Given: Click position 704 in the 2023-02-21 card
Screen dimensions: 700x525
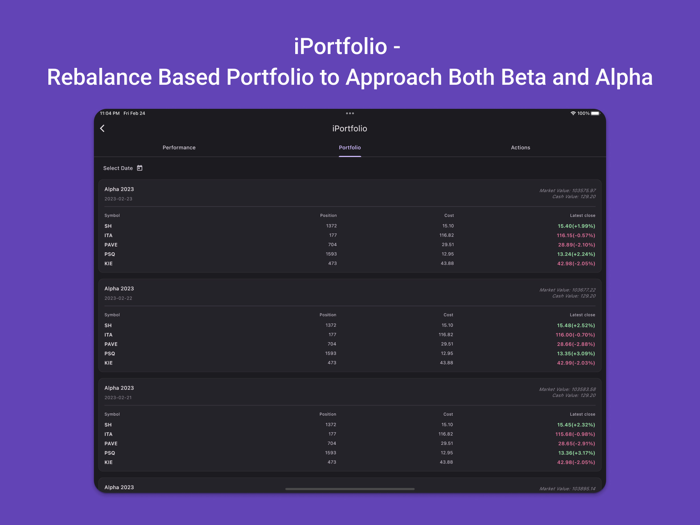Looking at the screenshot, I should 332,444.
